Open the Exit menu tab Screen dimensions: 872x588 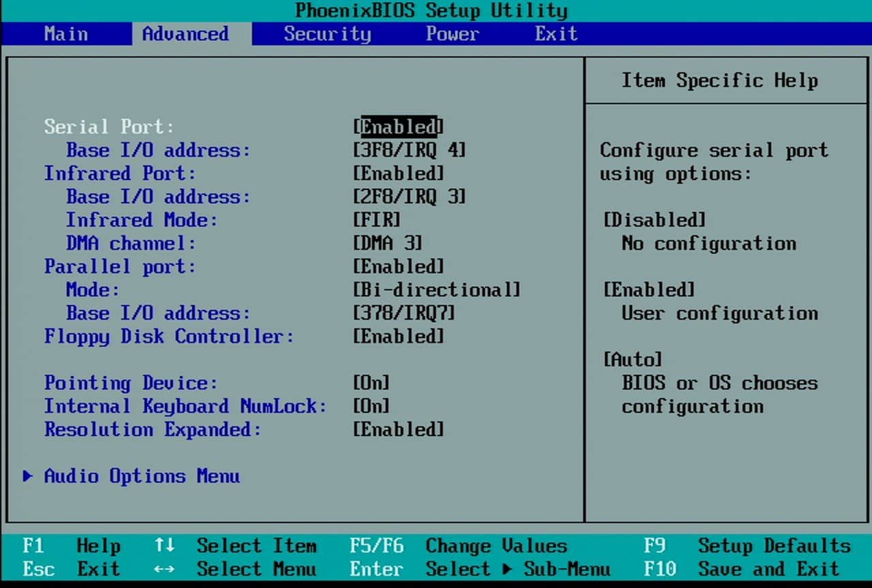[557, 33]
